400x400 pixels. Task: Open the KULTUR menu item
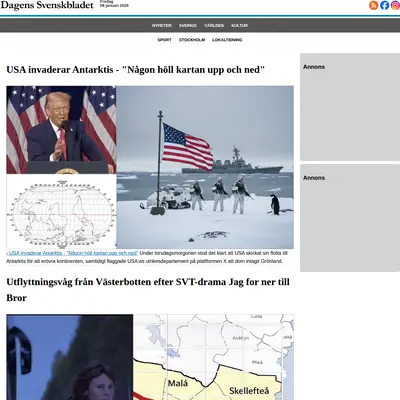tap(239, 26)
